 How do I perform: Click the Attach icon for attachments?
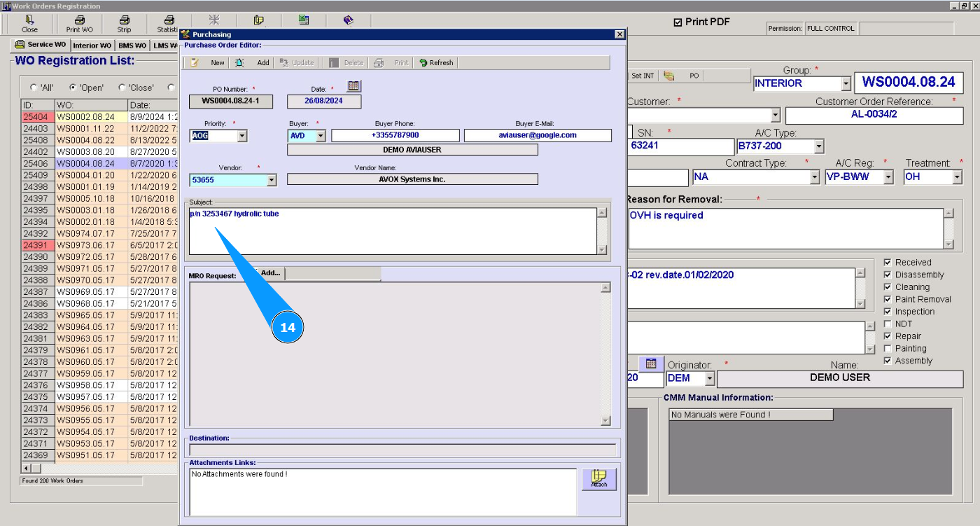point(599,479)
